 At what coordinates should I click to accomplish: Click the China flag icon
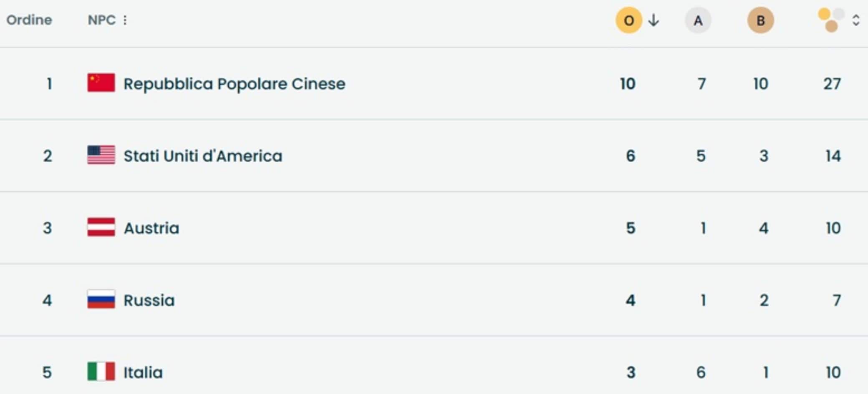[101, 83]
